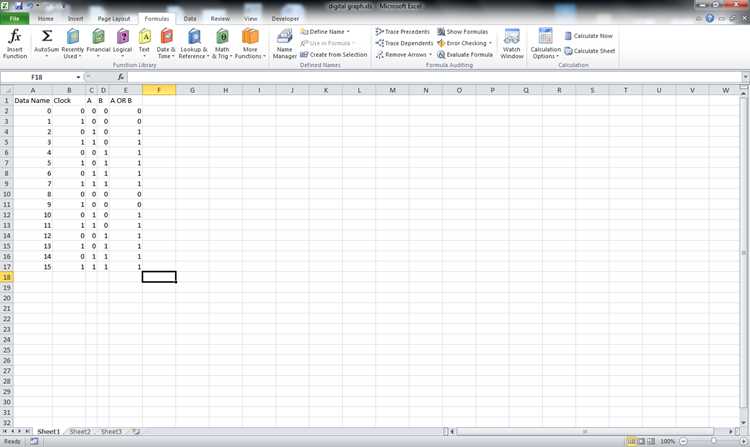Select Sheet1 tab

pos(49,431)
